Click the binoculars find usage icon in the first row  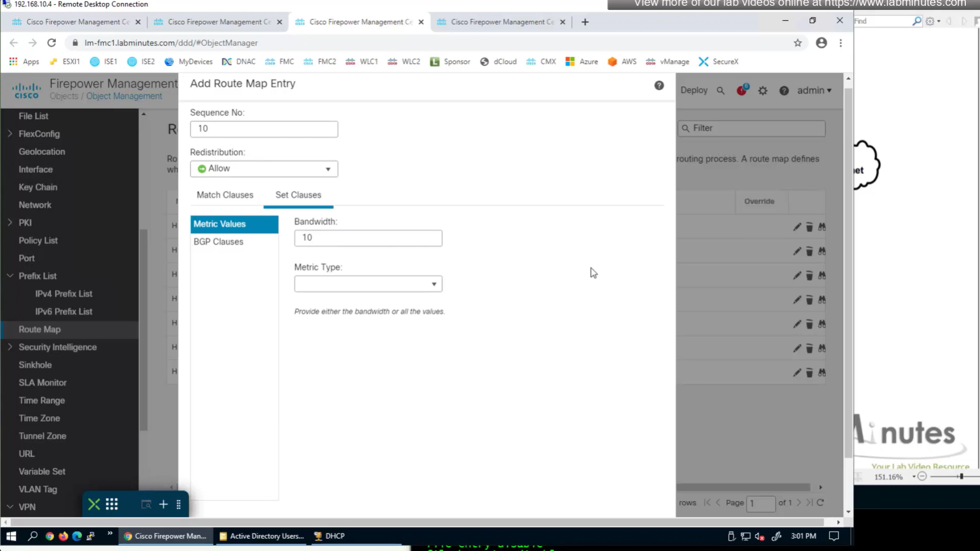click(x=821, y=227)
